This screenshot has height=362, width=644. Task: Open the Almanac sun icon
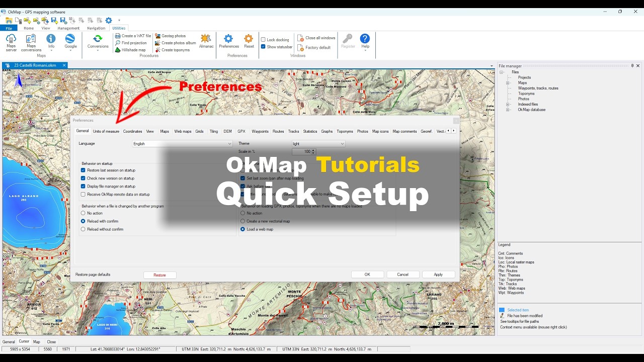[x=206, y=41]
